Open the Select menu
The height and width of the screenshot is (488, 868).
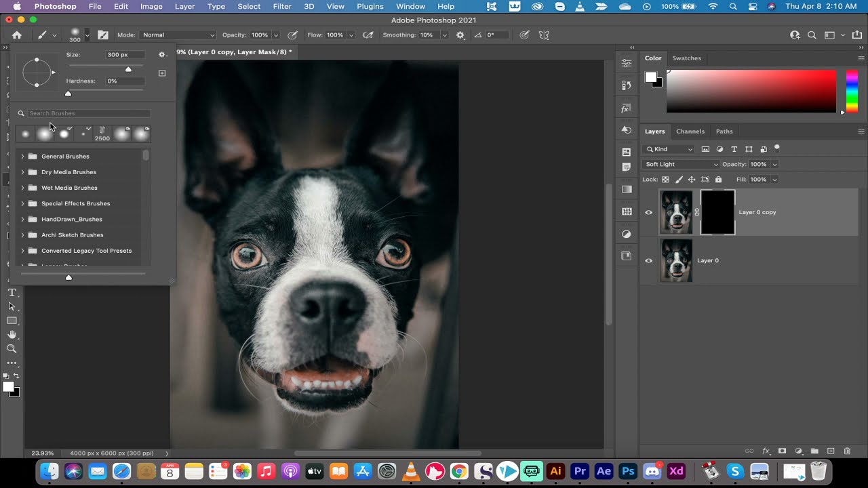coord(249,6)
